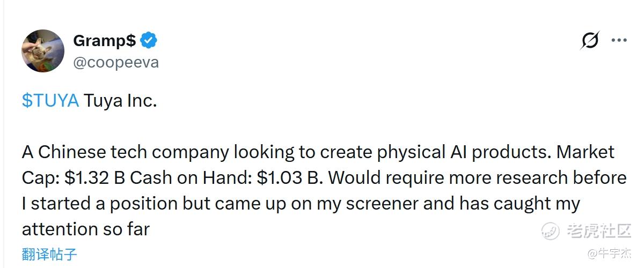Viewport: 644px width, 268px height.
Task: Open the Grok explain-post icon
Action: 590,41
